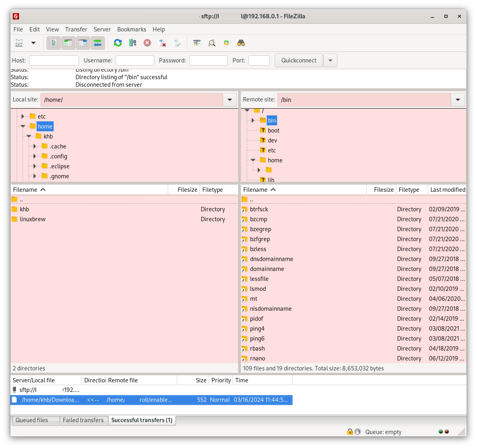Click inside the Password field
The image size is (477, 448).
click(208, 60)
